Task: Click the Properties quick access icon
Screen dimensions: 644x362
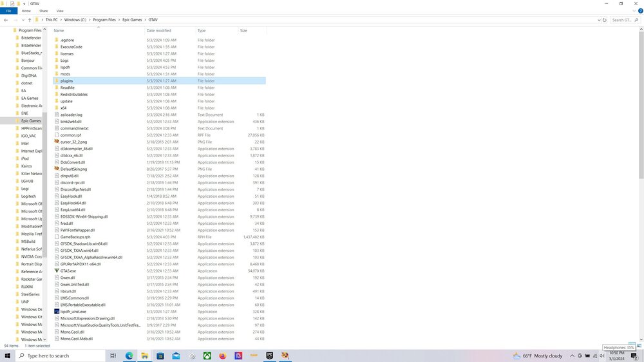Action: tap(12, 4)
